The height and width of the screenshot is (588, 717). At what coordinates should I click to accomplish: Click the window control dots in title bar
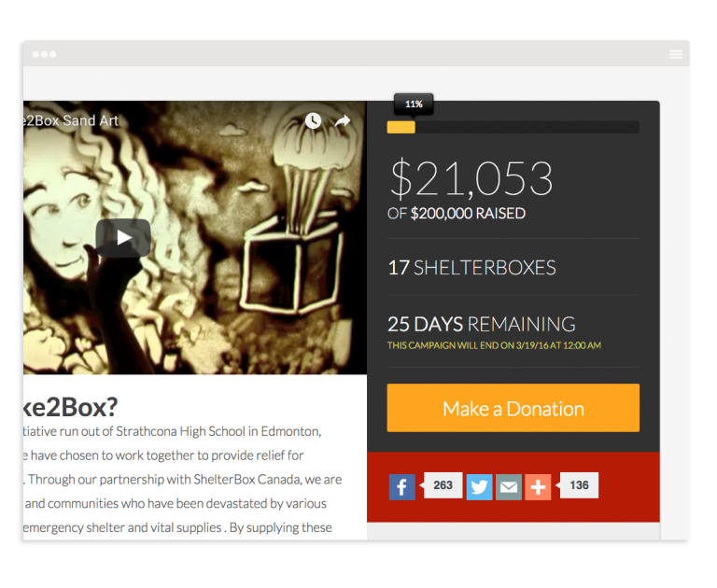45,54
